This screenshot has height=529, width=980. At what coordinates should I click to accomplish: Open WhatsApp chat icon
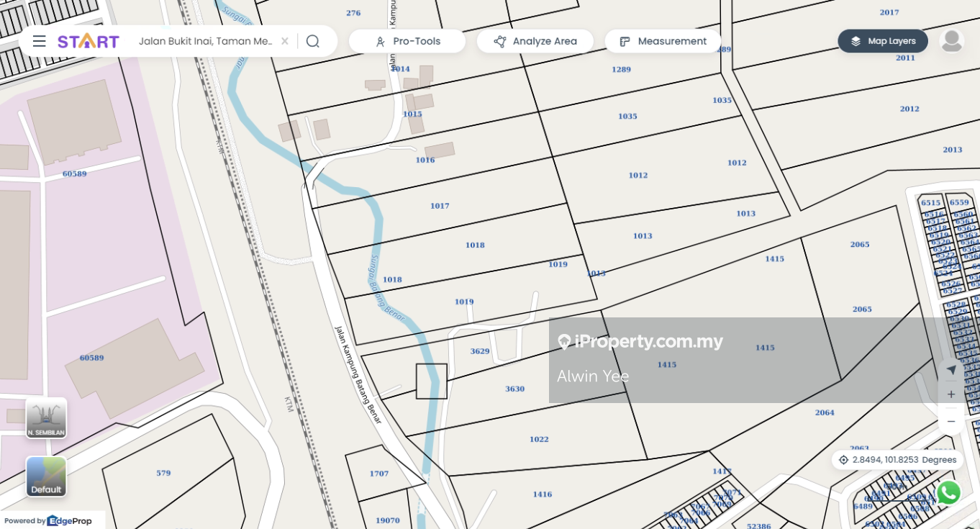[x=948, y=493]
